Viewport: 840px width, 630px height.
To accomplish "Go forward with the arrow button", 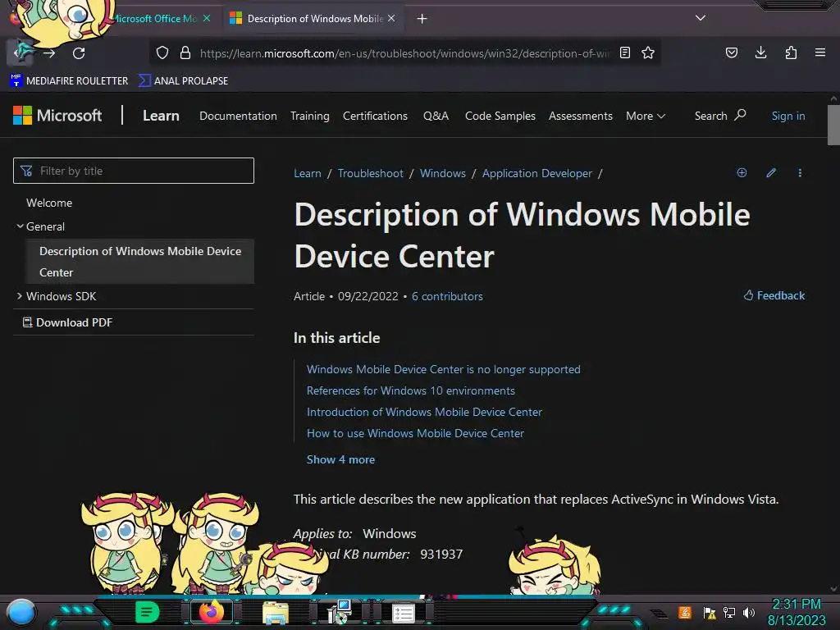I will tap(49, 53).
